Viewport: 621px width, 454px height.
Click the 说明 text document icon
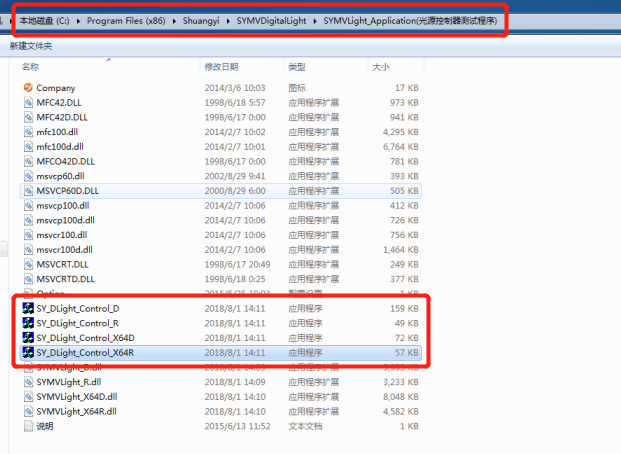coord(28,426)
